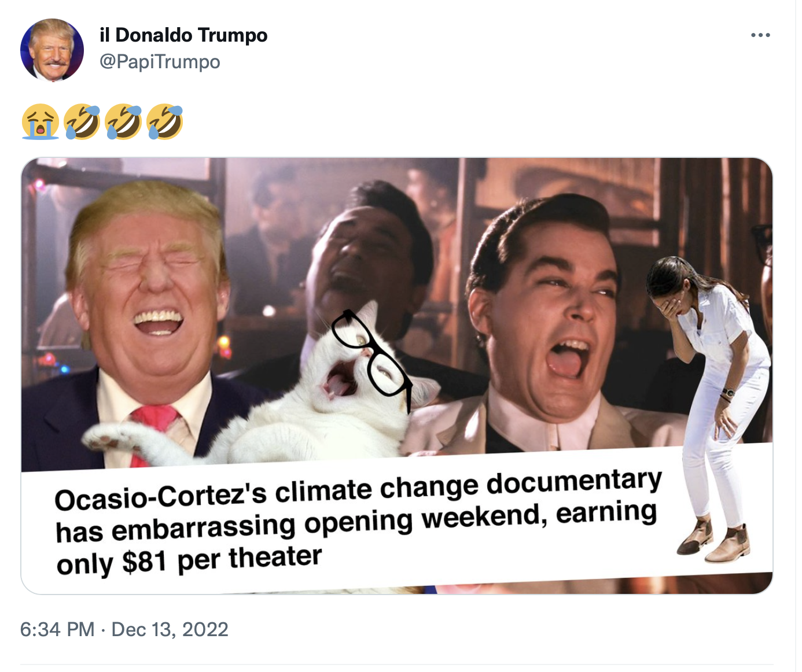
Task: Click the last rolling-on-floor laughing emoji
Action: (165, 122)
